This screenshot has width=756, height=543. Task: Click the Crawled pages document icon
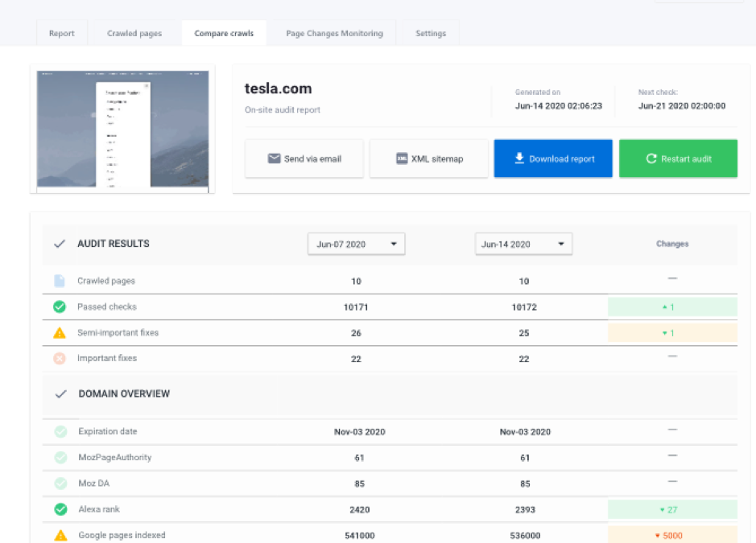[60, 281]
